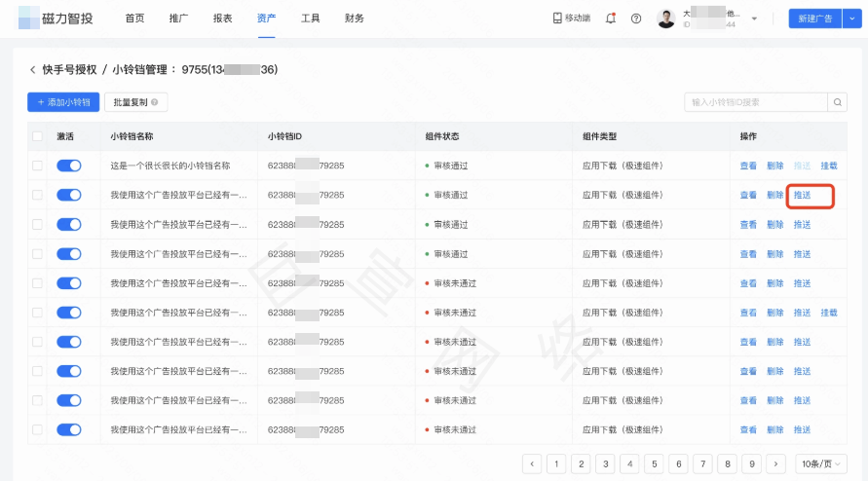This screenshot has height=481, width=868.
Task: Click the 组件类型 column header
Action: 599,136
